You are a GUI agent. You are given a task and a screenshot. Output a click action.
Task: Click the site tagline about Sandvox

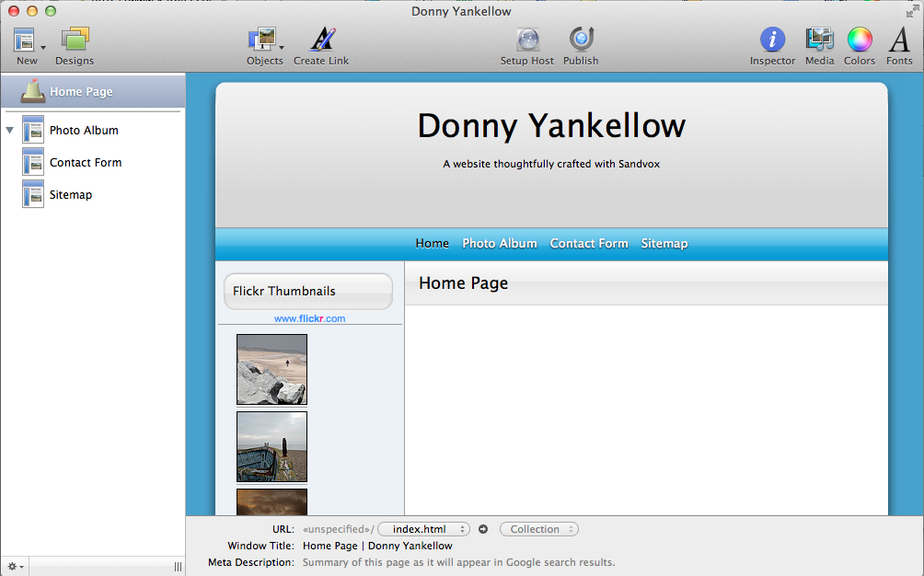tap(551, 164)
